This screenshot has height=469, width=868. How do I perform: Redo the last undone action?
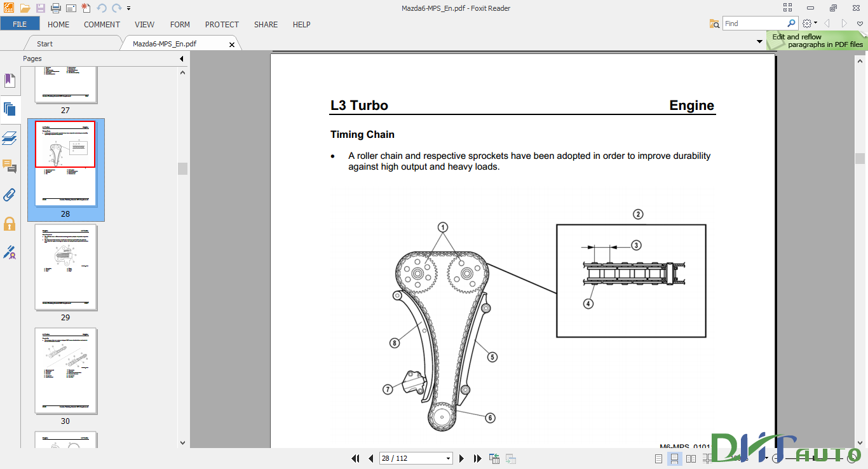[x=117, y=8]
